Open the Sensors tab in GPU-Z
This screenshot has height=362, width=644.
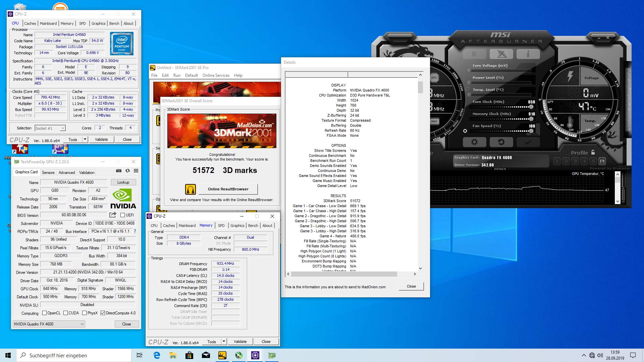click(48, 173)
